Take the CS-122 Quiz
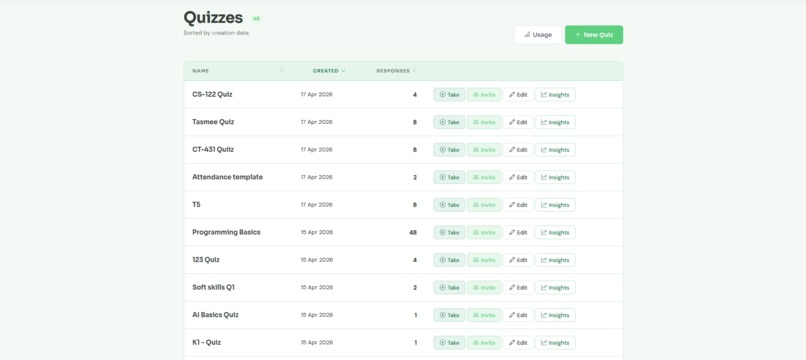806x360 pixels. click(x=449, y=95)
